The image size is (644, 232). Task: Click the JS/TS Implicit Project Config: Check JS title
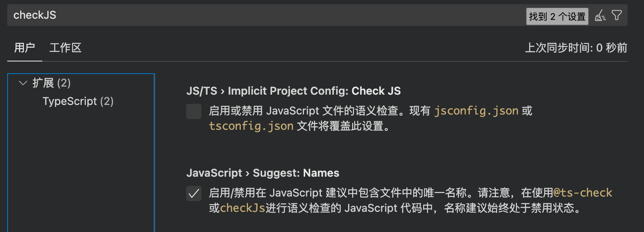click(293, 91)
